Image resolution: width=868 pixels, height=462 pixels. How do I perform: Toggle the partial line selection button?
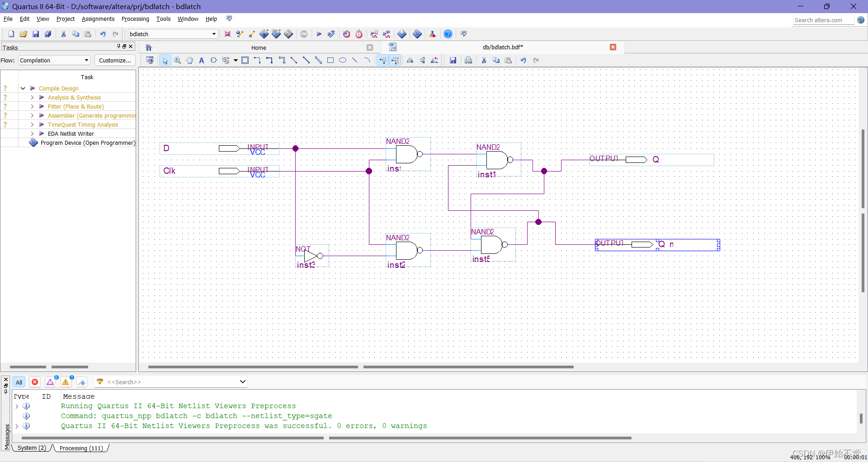[395, 60]
